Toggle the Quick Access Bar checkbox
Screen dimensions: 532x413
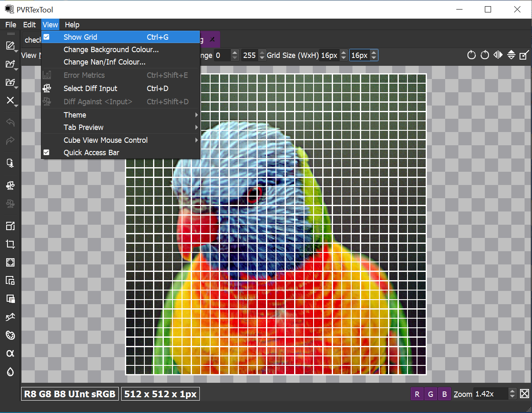click(46, 152)
